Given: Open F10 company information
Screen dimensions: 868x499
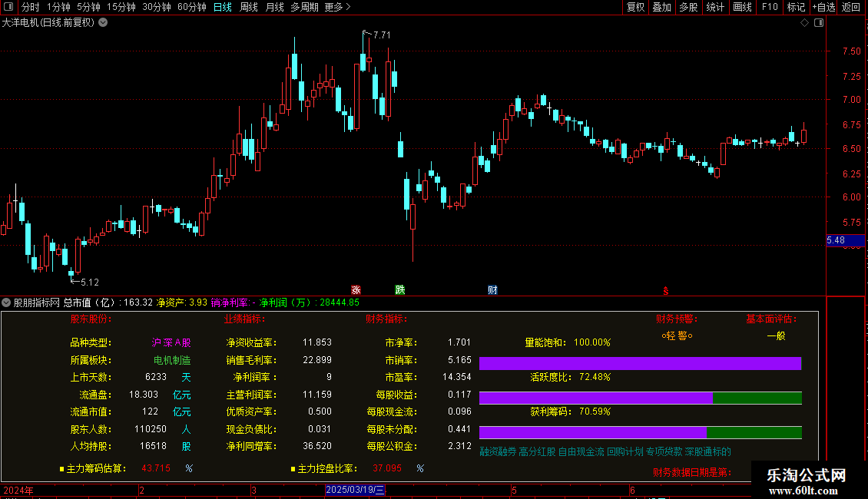Looking at the screenshot, I should click(x=770, y=7).
